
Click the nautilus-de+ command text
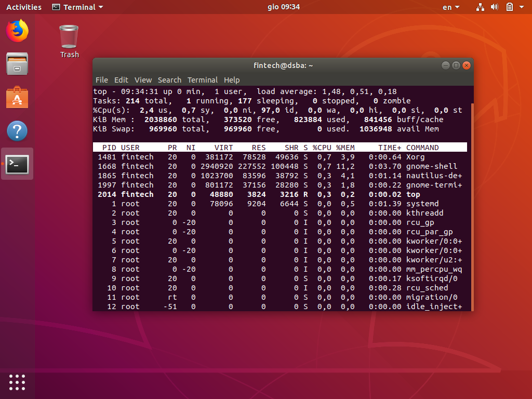click(434, 176)
